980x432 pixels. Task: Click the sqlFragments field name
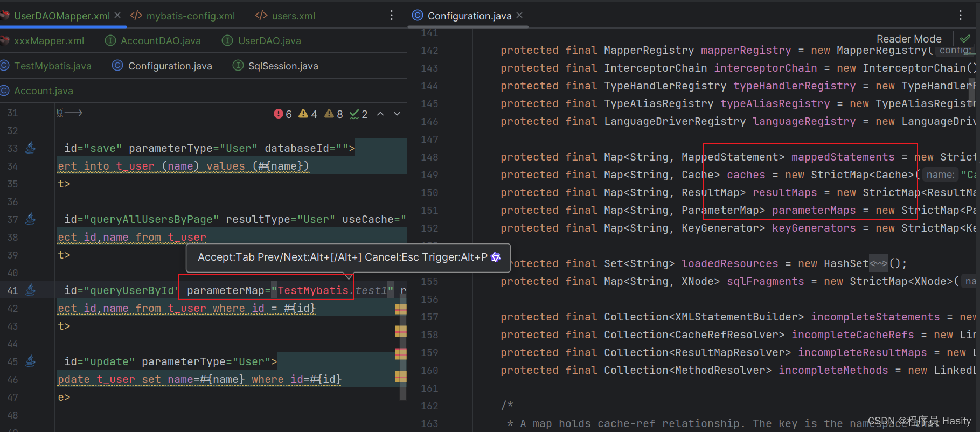pyautogui.click(x=765, y=282)
